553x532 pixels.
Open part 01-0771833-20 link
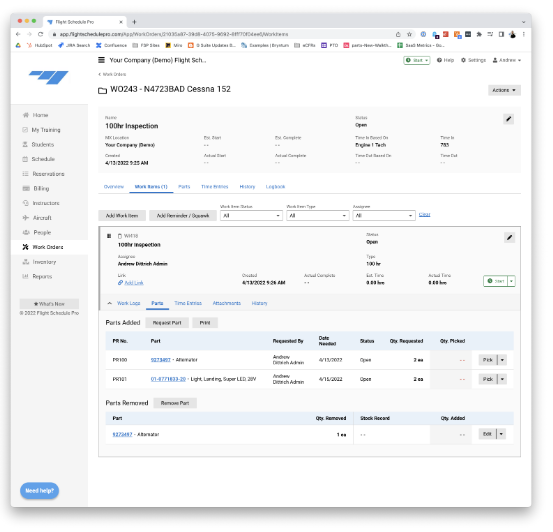coord(168,379)
